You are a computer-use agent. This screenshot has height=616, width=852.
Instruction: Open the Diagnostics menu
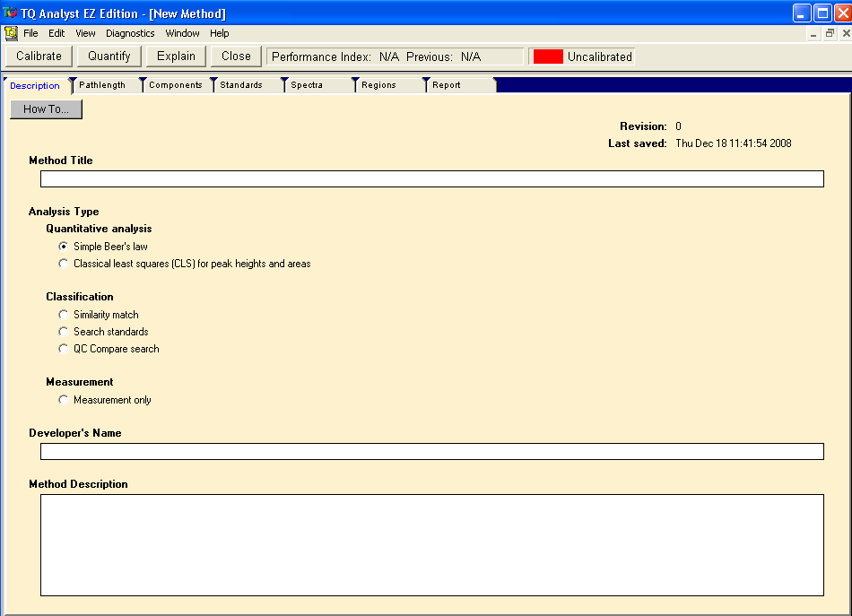(130, 33)
